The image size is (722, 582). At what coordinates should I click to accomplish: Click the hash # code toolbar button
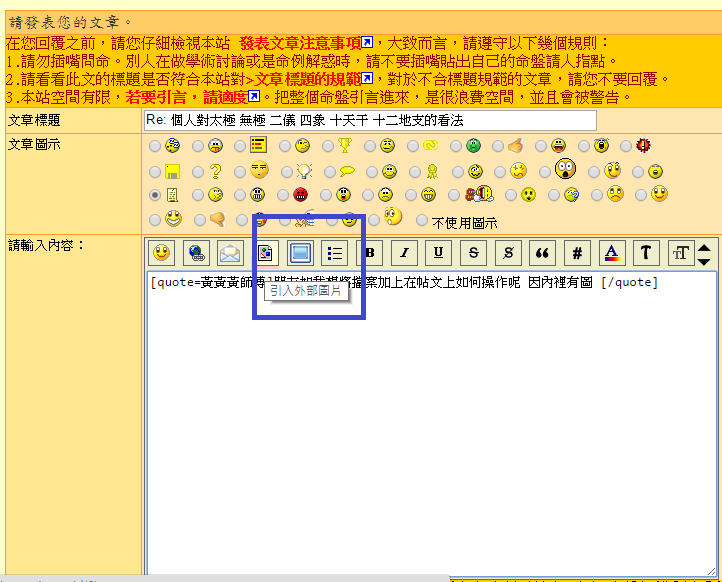click(577, 253)
